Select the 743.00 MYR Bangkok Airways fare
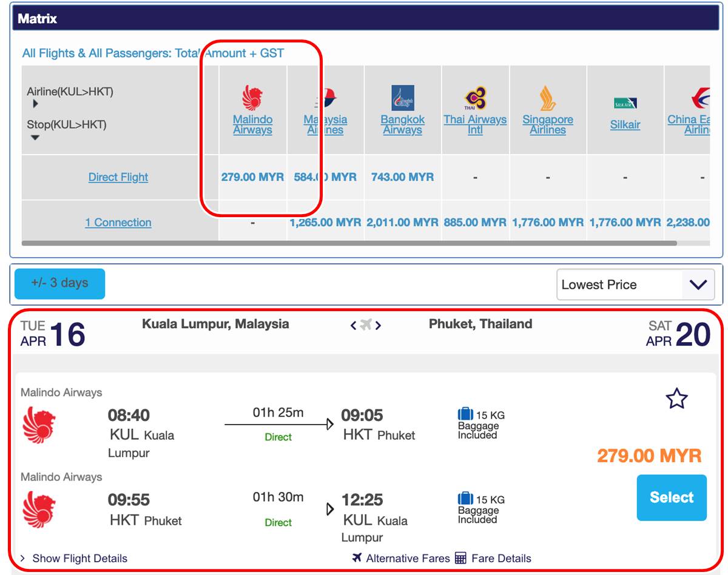This screenshot has height=575, width=728. pos(402,177)
